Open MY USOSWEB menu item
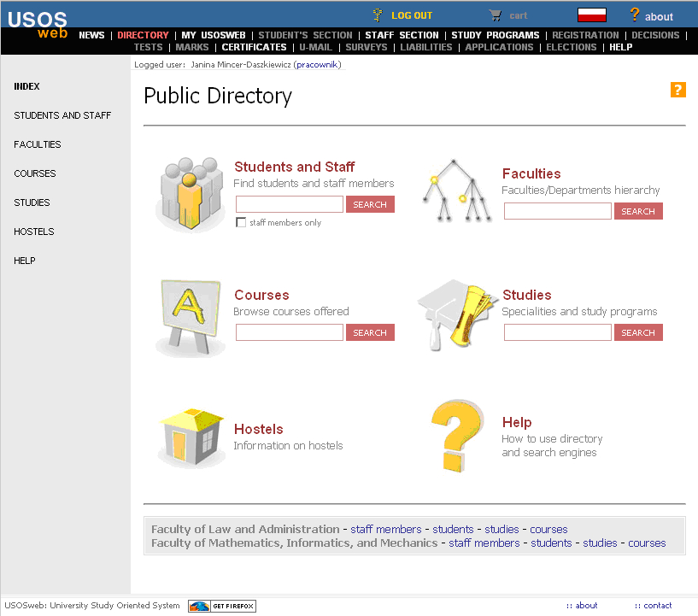698x616 pixels. [214, 35]
